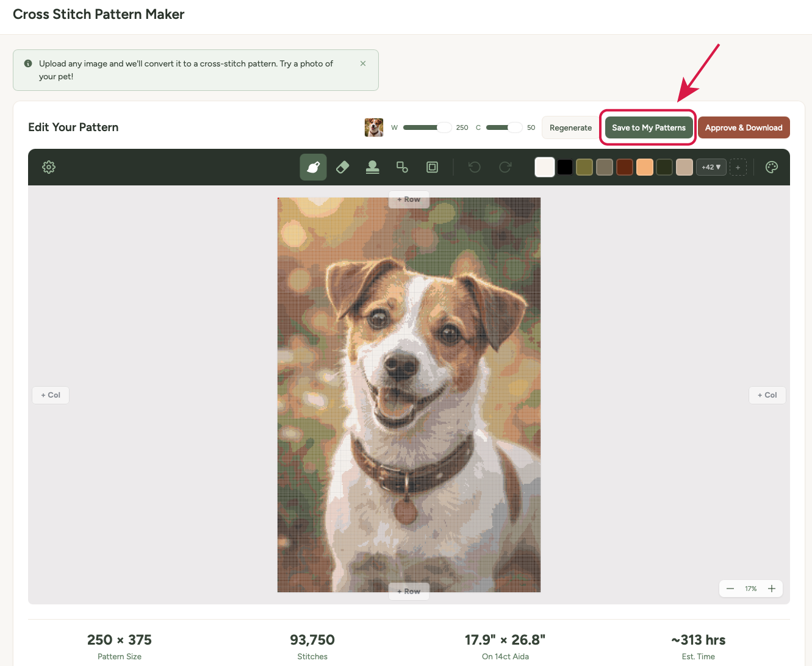This screenshot has width=812, height=666.
Task: Open the Marquee selection tool
Action: [x=432, y=167]
